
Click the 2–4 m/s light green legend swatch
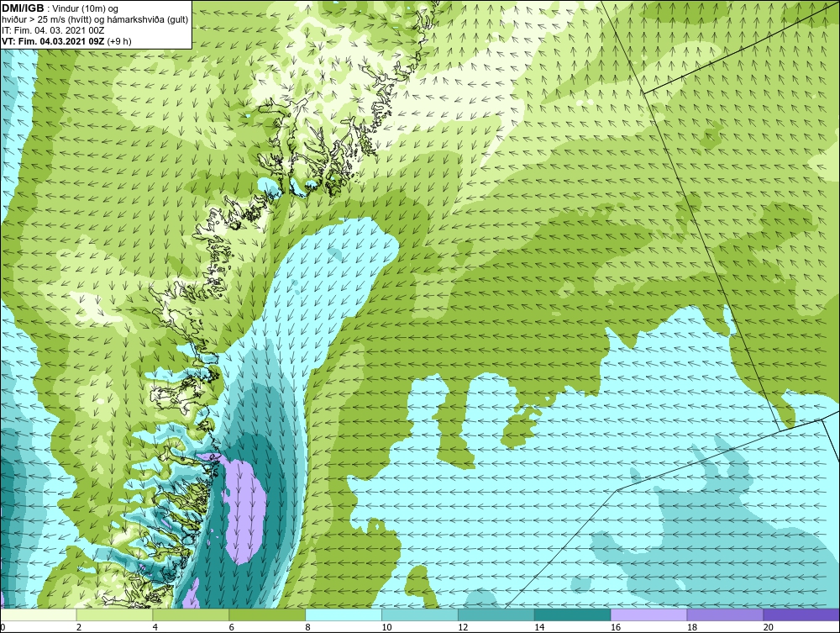point(114,615)
